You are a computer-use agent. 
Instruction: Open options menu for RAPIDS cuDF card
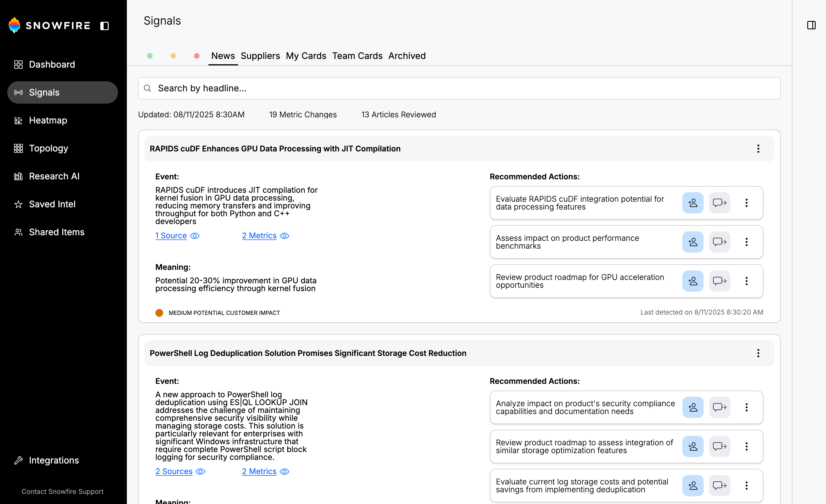coord(758,148)
